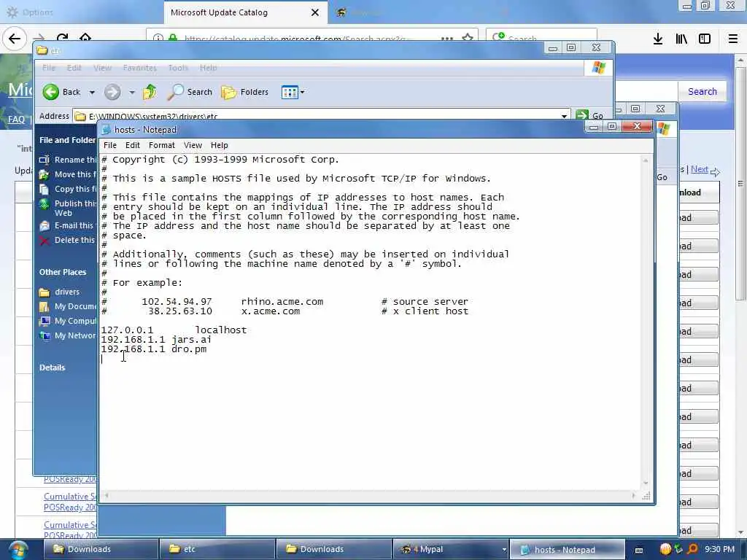The height and width of the screenshot is (560, 747).
Task: Click the Next page link in catalog
Action: point(700,169)
